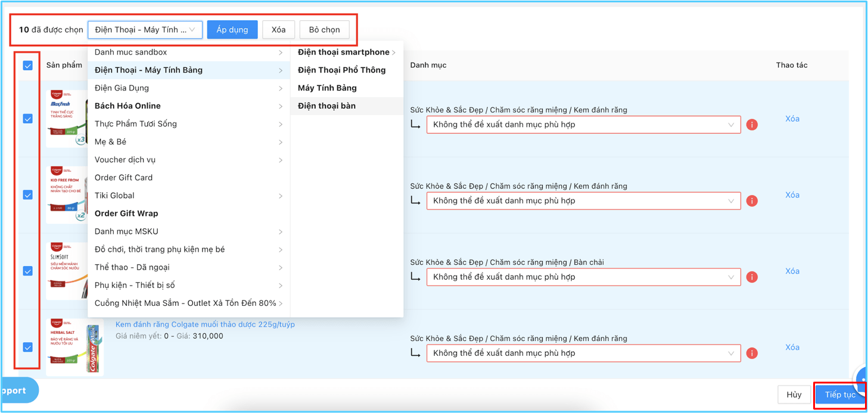868x413 pixels.
Task: Open the bulk category dropdown Điện Thoại - Máy Tính
Action: point(145,30)
